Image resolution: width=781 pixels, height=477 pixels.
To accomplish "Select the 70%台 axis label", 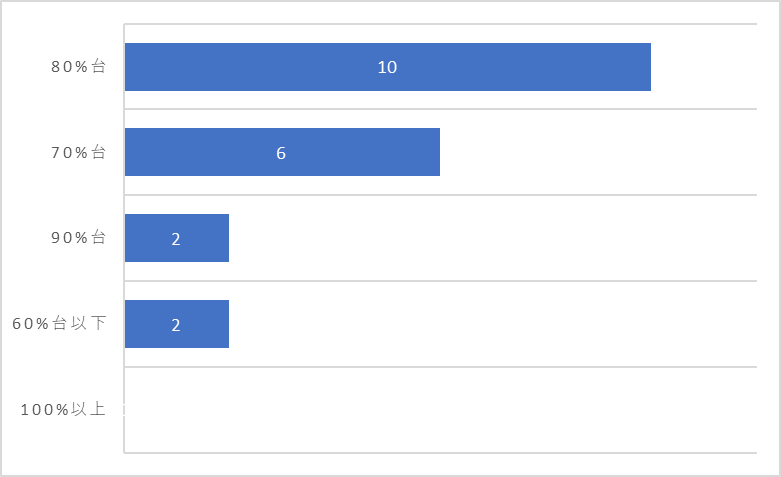I will [79, 152].
